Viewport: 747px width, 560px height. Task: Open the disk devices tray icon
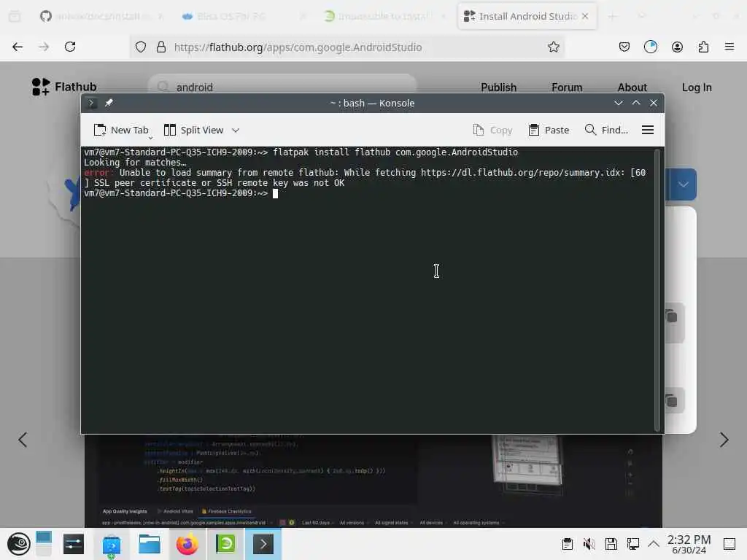[611, 544]
